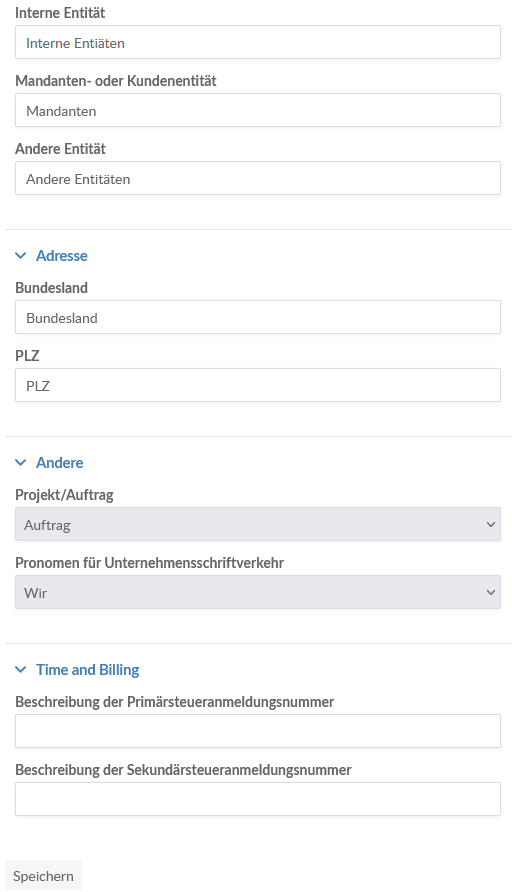The height and width of the screenshot is (892, 512).
Task: Click the Adresse section heading
Action: click(x=61, y=256)
